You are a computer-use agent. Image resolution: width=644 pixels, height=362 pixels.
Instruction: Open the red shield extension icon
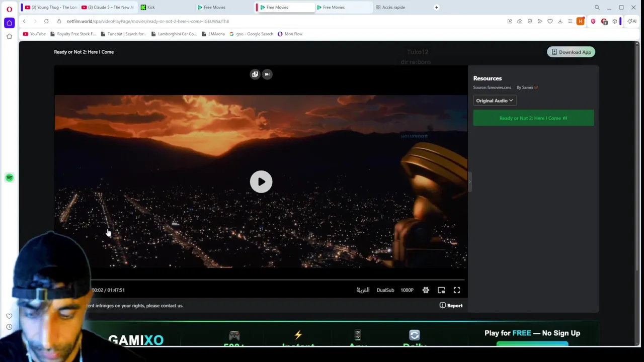pyautogui.click(x=593, y=21)
